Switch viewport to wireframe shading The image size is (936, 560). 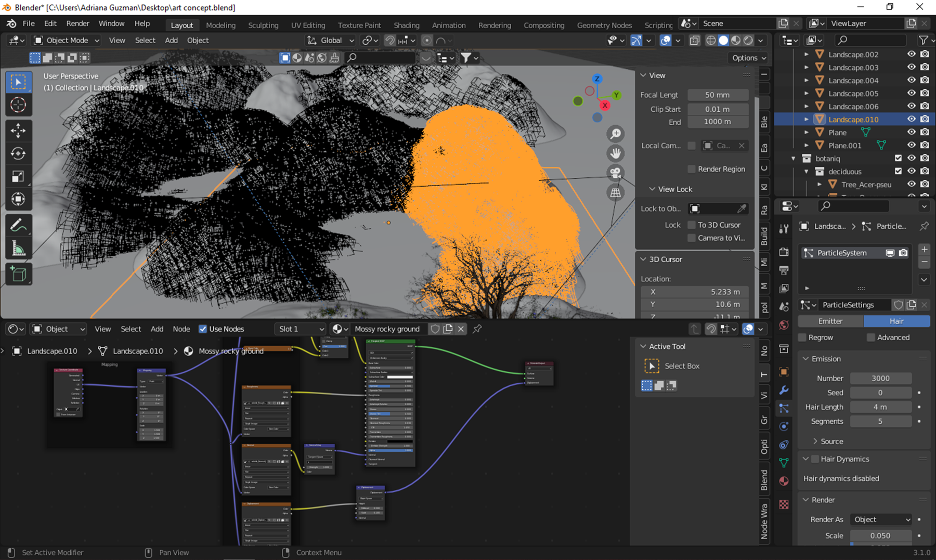click(711, 41)
